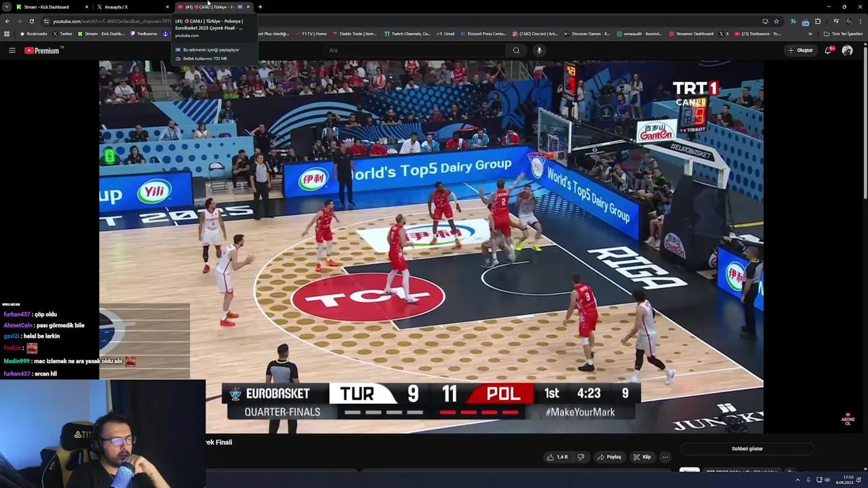The image size is (868, 488).
Task: Open the apps grid in bookmarks bar
Action: point(7,33)
